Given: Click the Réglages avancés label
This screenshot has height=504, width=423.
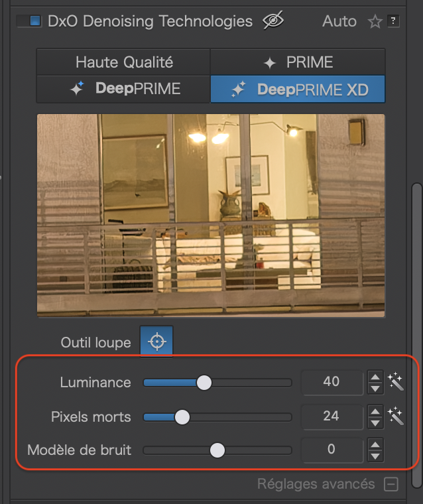Looking at the screenshot, I should [316, 484].
